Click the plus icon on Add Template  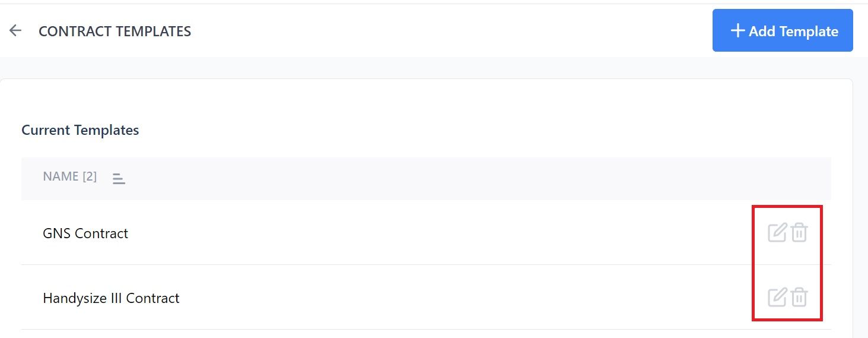[737, 30]
